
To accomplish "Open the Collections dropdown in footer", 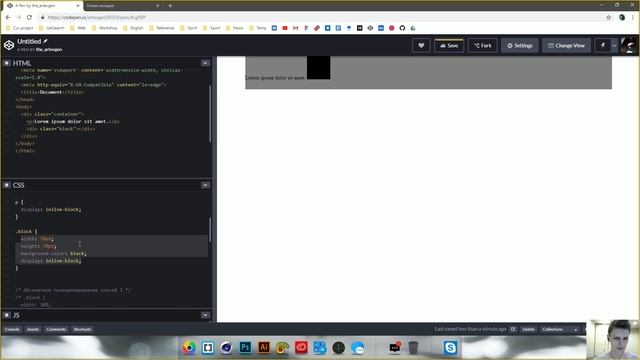I will [560, 329].
